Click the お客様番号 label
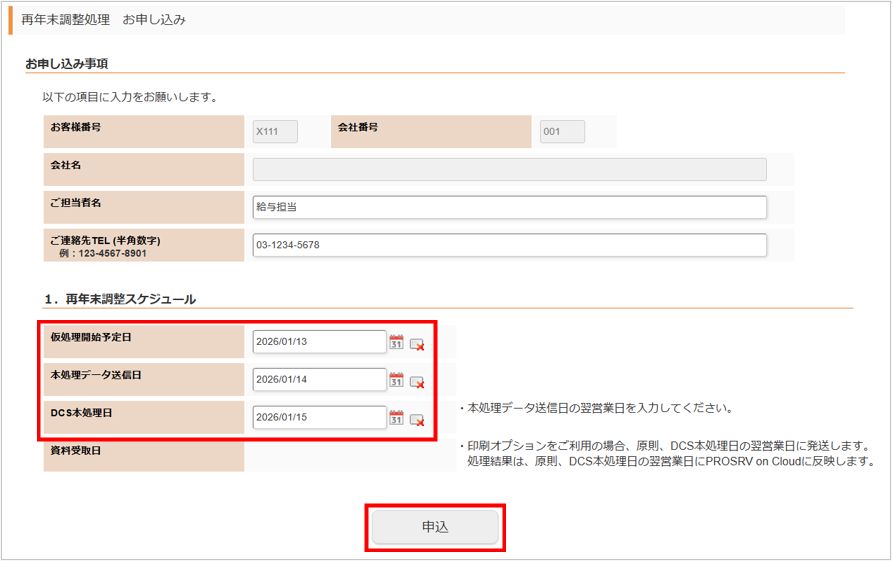The image size is (892, 561). click(x=76, y=127)
